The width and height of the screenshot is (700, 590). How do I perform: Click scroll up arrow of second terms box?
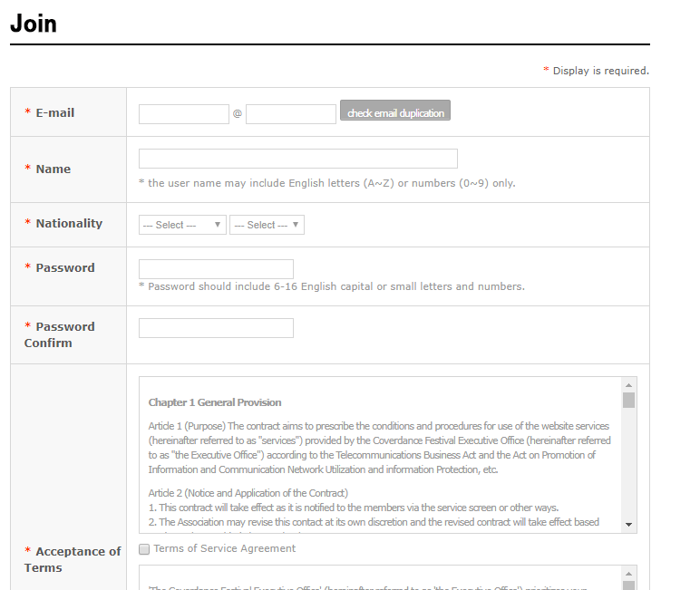pos(628,574)
